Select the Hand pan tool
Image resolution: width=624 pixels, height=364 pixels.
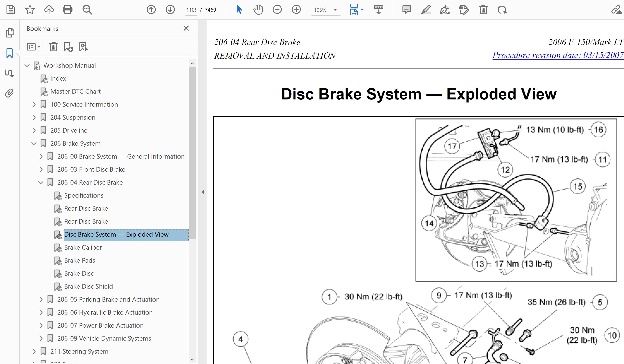pos(258,10)
